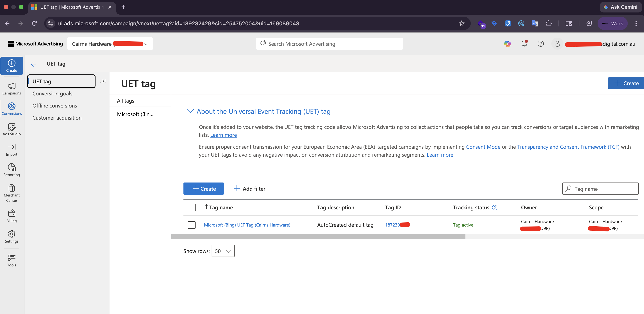The height and width of the screenshot is (314, 644).
Task: Select All tags list item
Action: coord(140,101)
